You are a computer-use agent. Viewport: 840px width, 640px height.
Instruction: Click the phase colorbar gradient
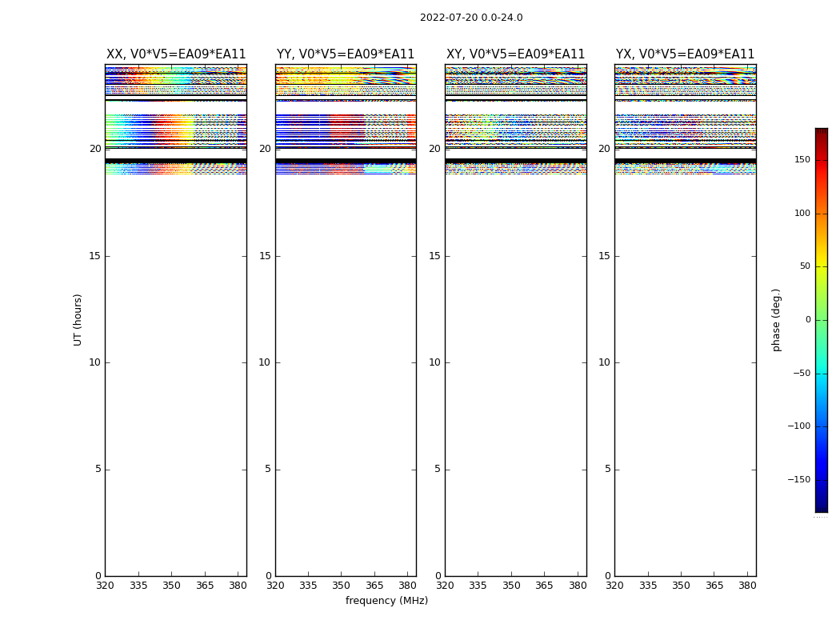[822, 320]
